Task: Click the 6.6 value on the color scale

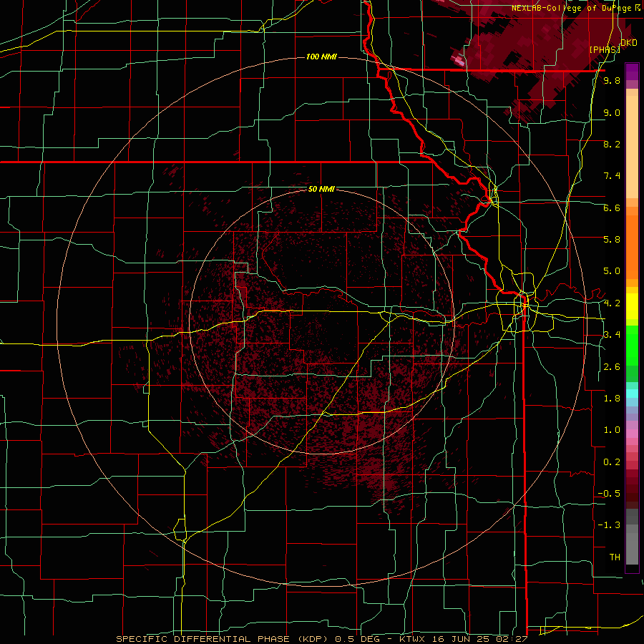Action: coord(612,208)
